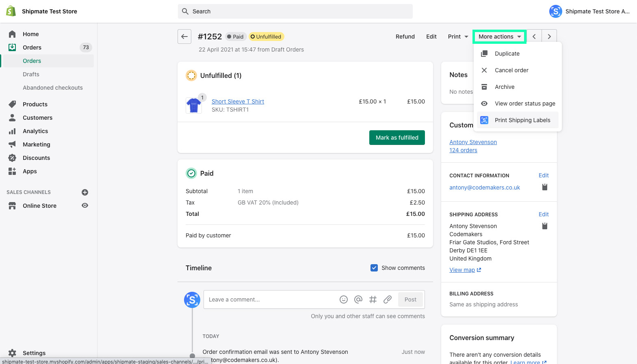Viewport: 637px width, 364px height.
Task: Open Orders sub-item in sidebar
Action: 49,61
